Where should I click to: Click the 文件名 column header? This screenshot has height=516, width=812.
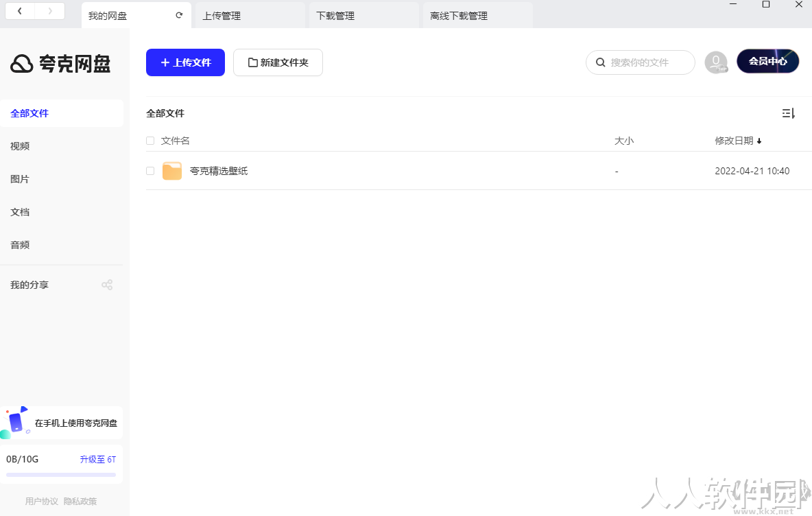[175, 141]
